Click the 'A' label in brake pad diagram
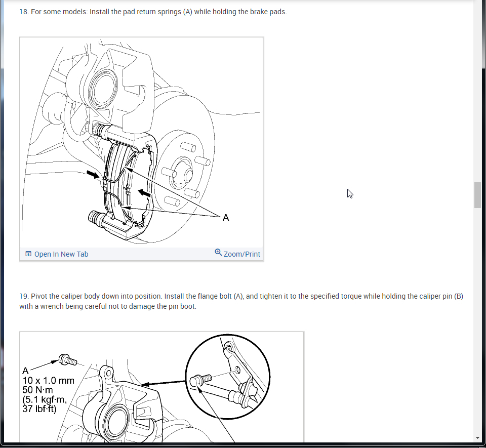 pyautogui.click(x=226, y=218)
